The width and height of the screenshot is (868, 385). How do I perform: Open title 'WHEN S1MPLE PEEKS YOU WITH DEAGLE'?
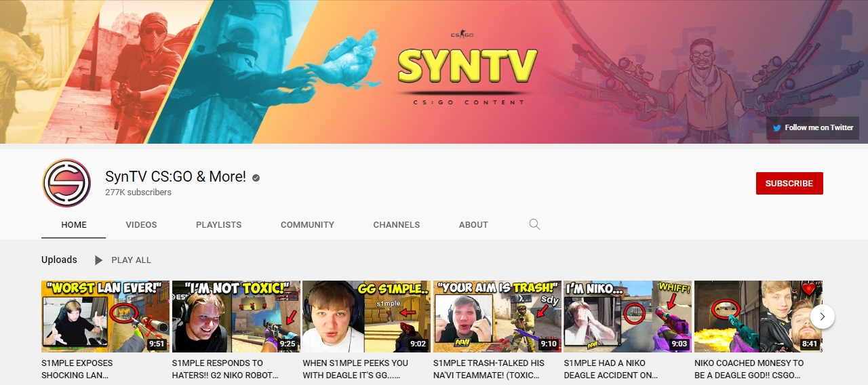(x=357, y=369)
